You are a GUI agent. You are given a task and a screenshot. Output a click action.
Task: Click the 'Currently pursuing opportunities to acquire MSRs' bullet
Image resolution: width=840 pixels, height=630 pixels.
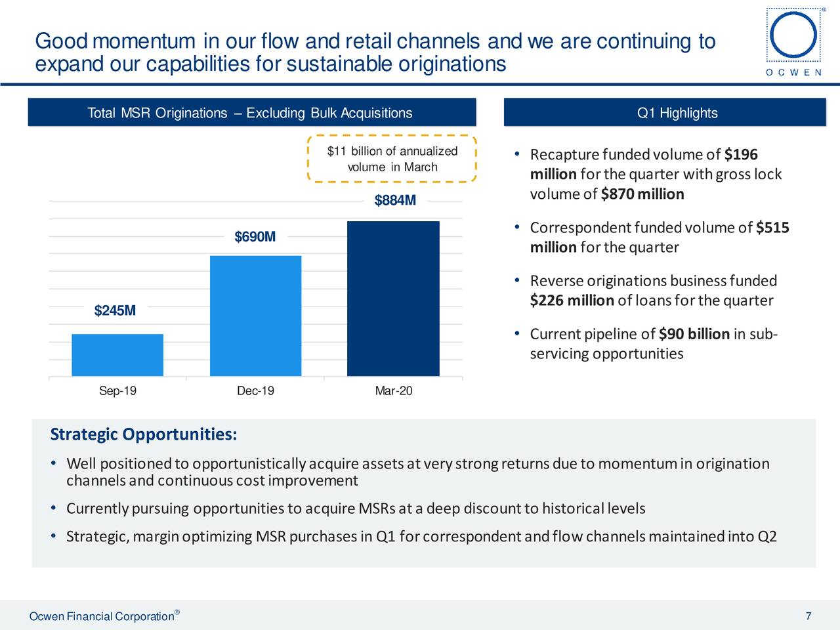[348, 509]
